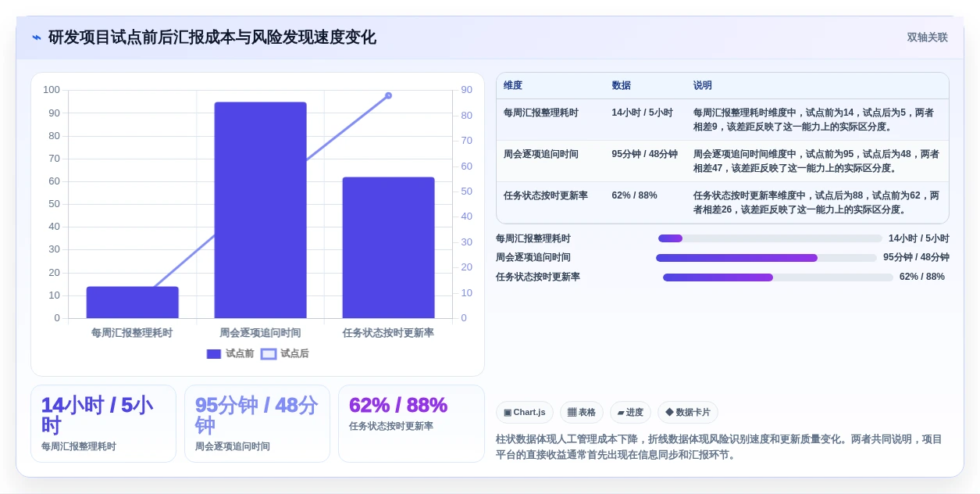Toggle the 试点前 legend series
Screen dimensions: 980x494
click(230, 353)
